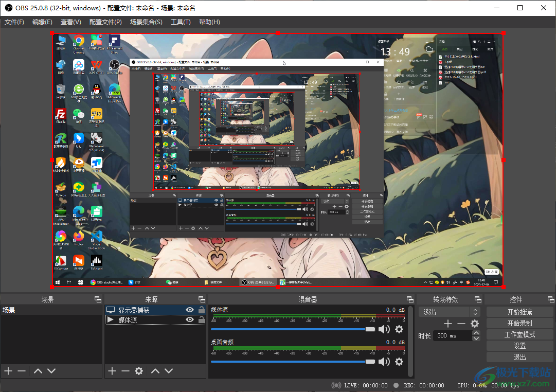Screen dimensions: 556x392
Task: Hide the 媒体源 source with its eye
Action: pos(190,319)
